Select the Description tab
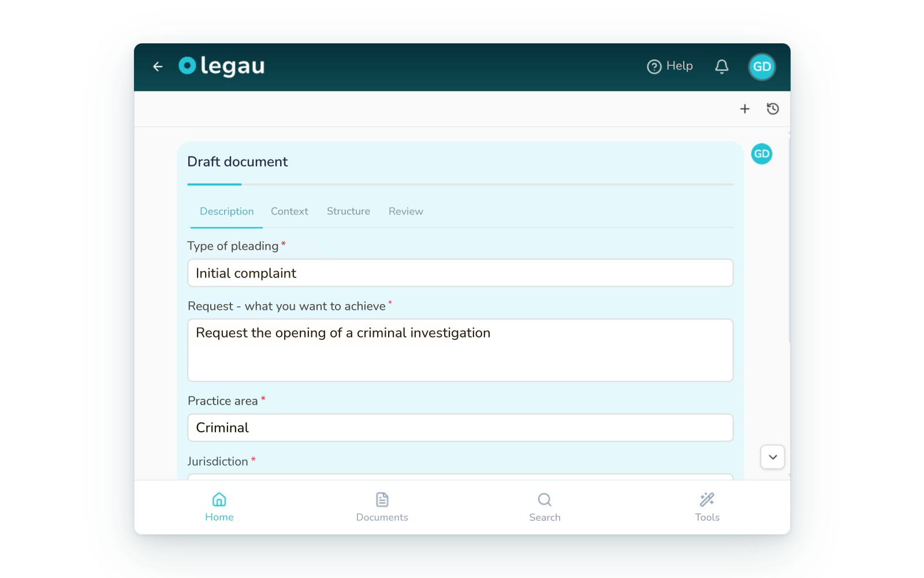This screenshot has width=924, height=578. click(x=227, y=212)
